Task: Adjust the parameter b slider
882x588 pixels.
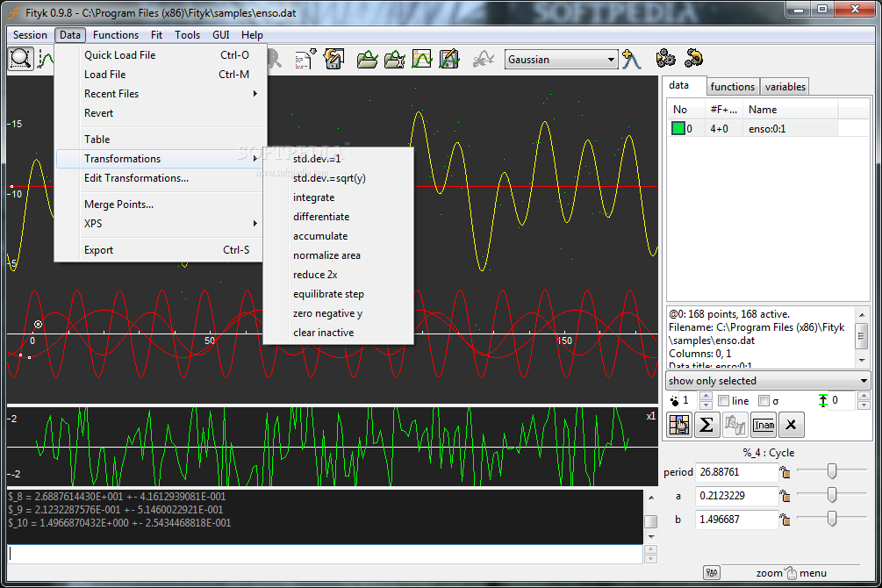Action: point(831,518)
